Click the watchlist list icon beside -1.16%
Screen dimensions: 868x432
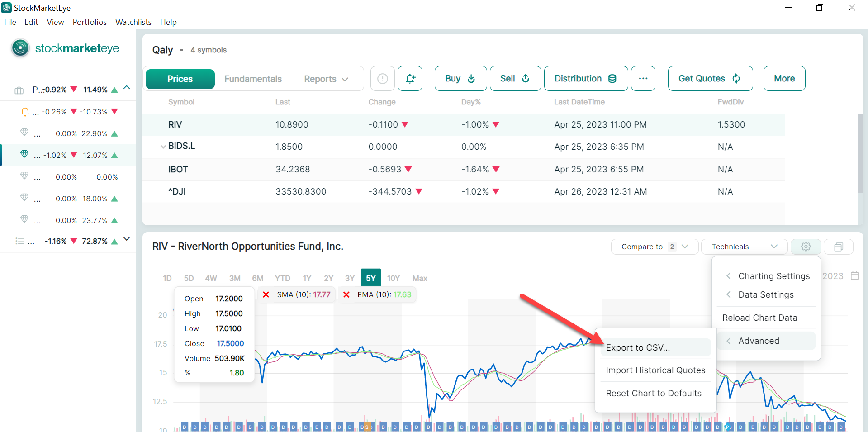tap(19, 241)
